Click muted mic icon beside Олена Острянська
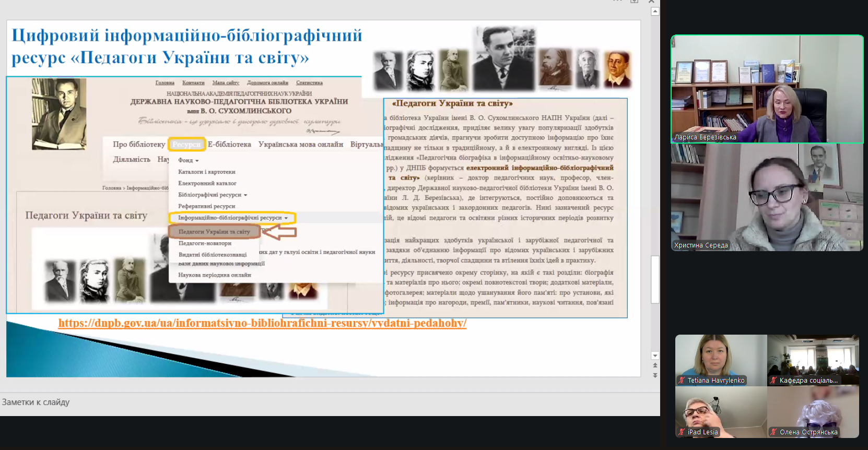868x450 pixels. tap(773, 432)
